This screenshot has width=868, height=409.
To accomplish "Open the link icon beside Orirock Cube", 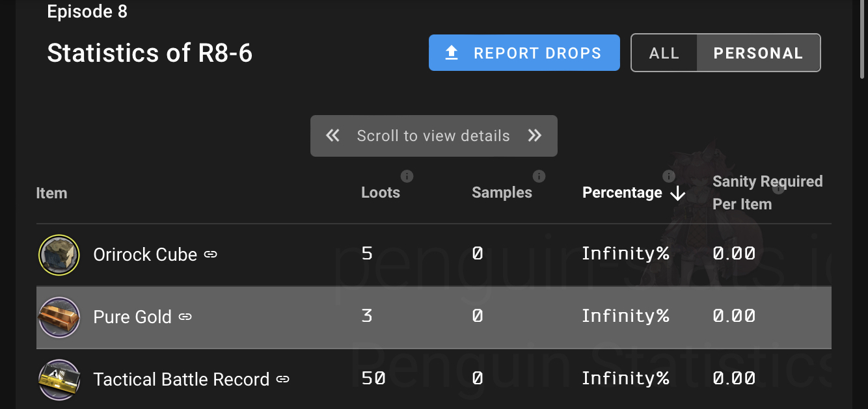I will pyautogui.click(x=210, y=255).
